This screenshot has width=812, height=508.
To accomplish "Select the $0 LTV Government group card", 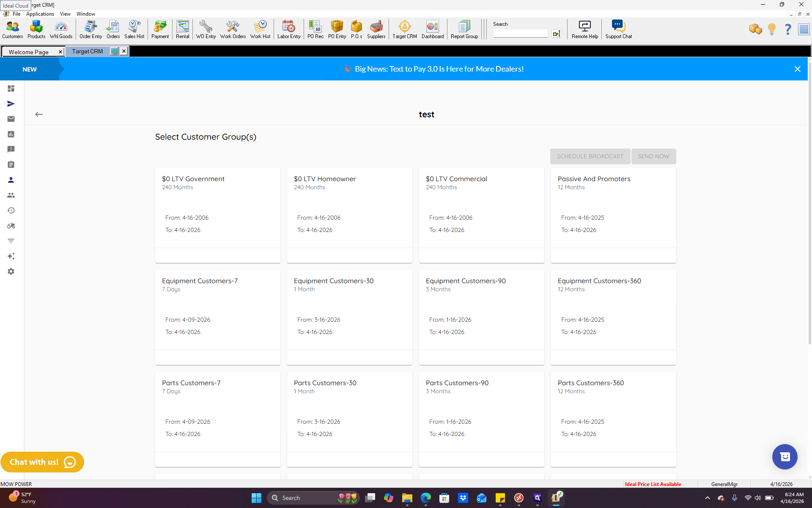I will (218, 215).
